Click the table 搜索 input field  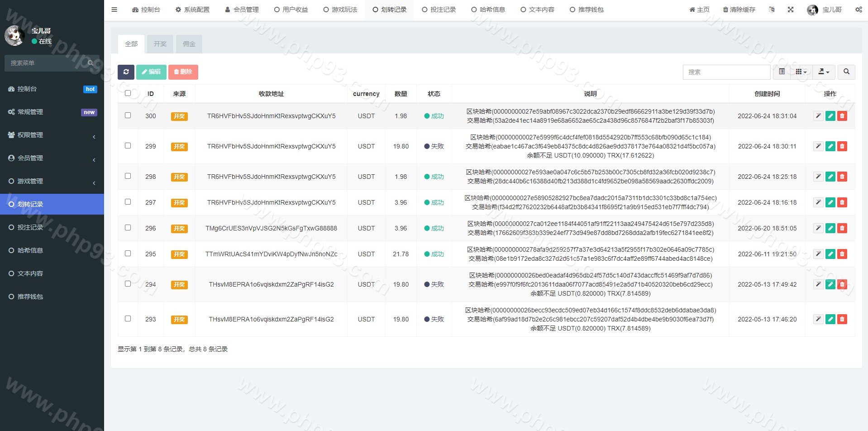726,72
